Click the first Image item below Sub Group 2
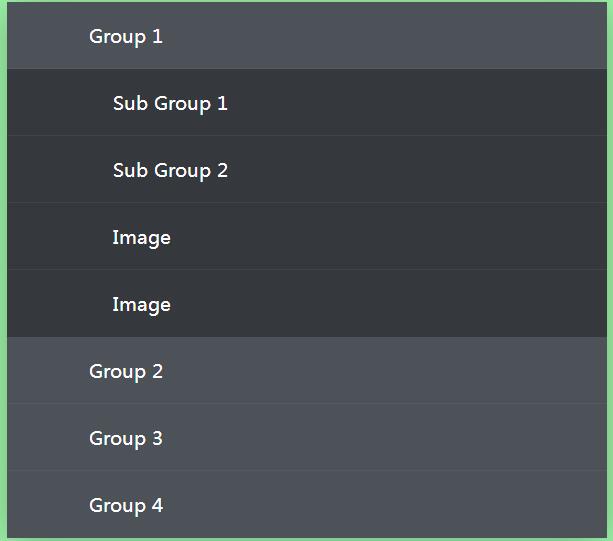 (141, 237)
